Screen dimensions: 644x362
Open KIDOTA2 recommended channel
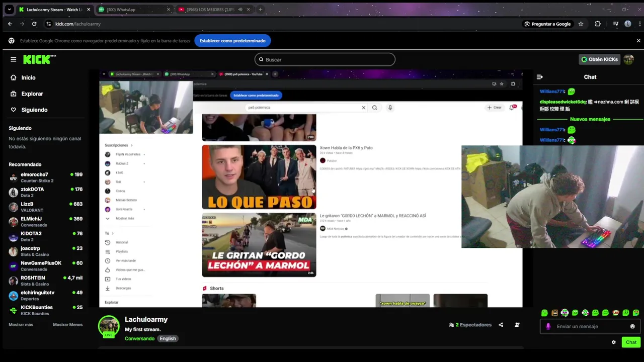tap(45, 236)
